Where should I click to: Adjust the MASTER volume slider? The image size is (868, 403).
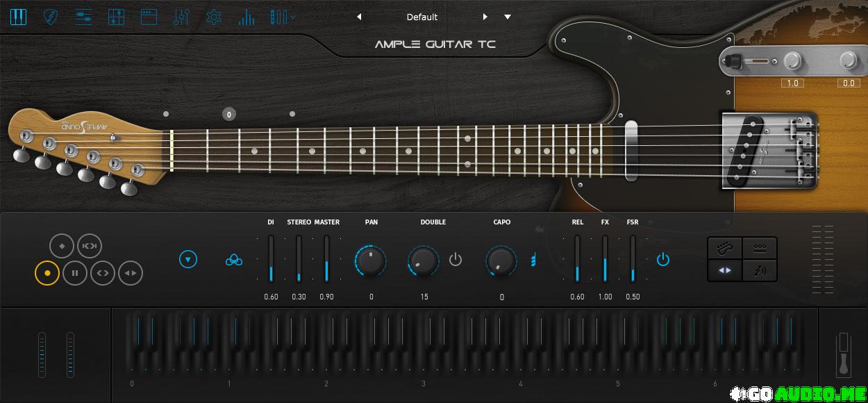pyautogui.click(x=326, y=258)
